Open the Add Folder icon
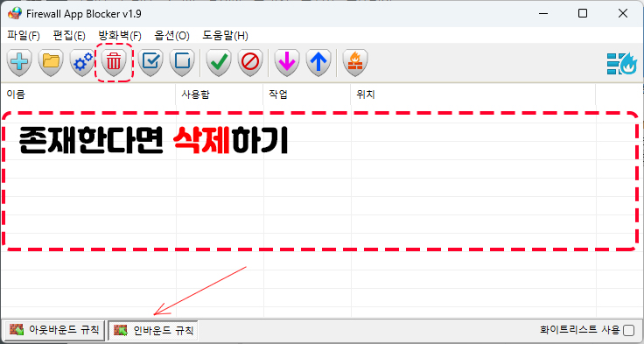Viewport: 644px width, 344px height. point(51,62)
